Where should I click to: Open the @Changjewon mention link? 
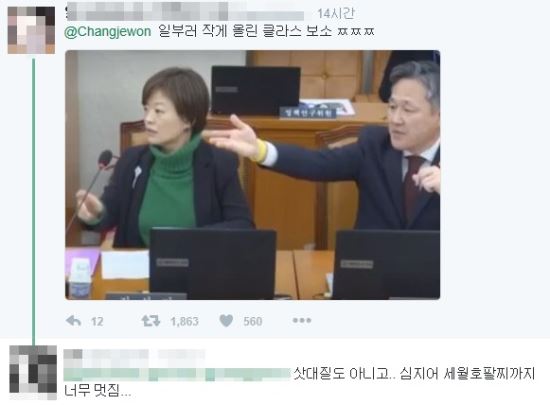tap(108, 32)
